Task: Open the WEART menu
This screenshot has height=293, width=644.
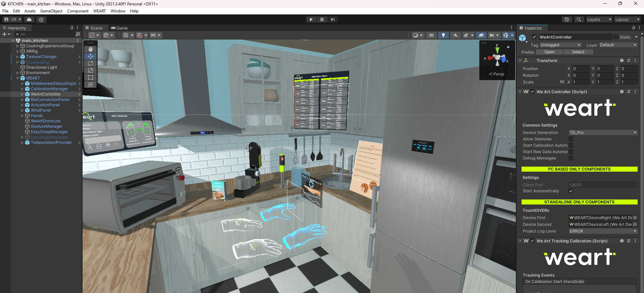Action: [99, 11]
